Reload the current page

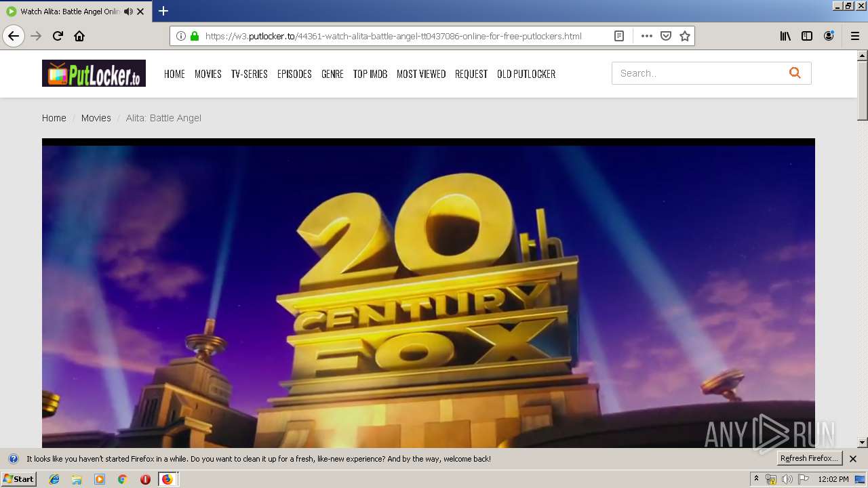(58, 36)
